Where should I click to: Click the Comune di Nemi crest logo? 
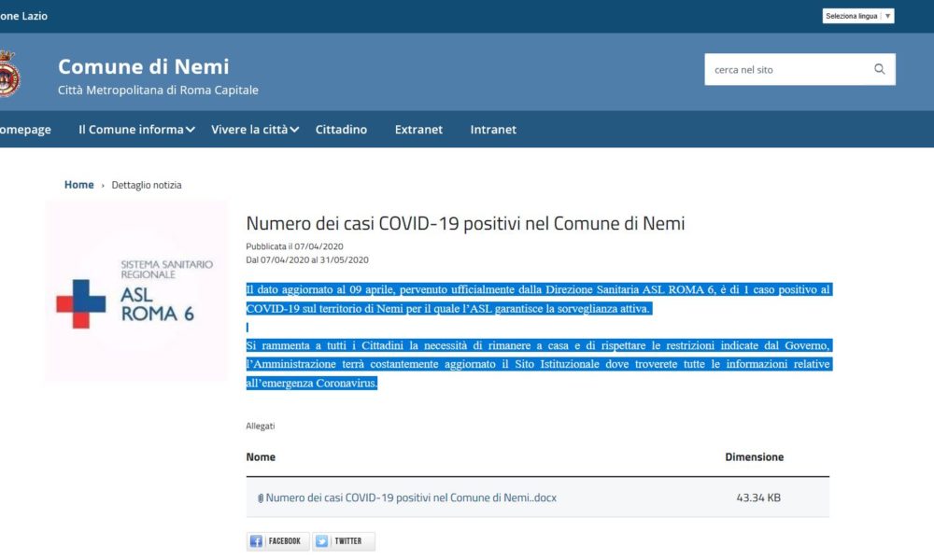coord(9,74)
